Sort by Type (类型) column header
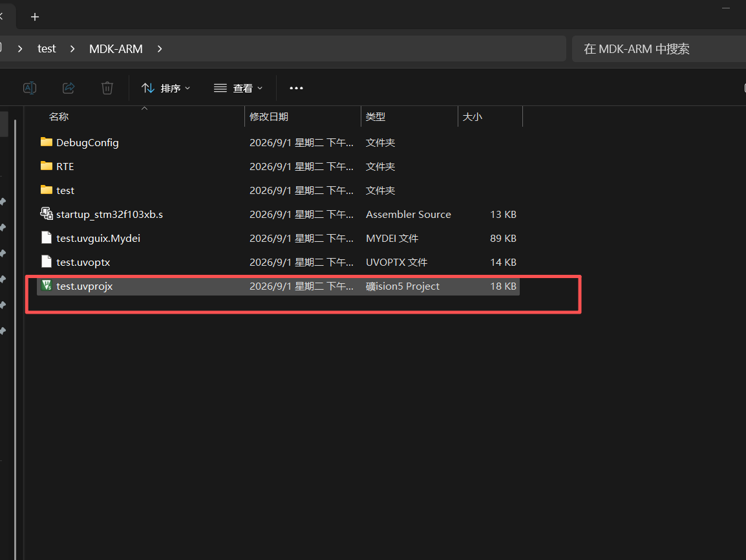Screen dimensions: 746x560 [x=376, y=116]
